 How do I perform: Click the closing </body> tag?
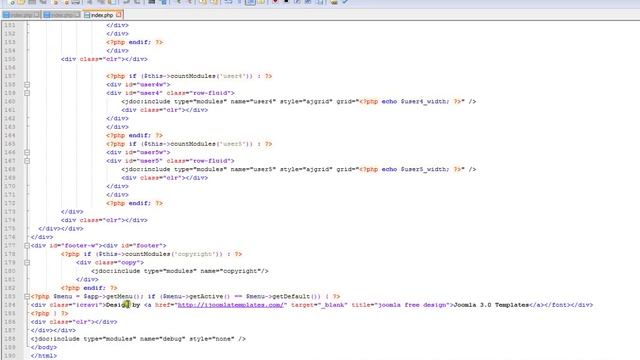44,347
